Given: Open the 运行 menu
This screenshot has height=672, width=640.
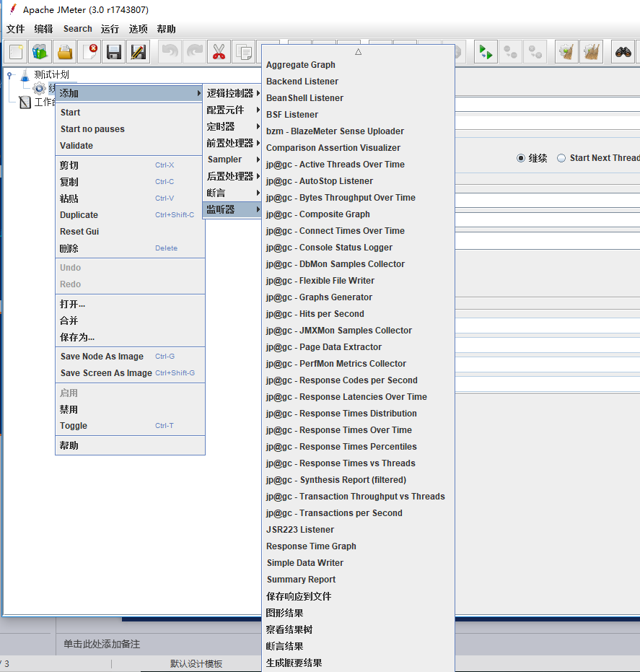Looking at the screenshot, I should tap(110, 29).
